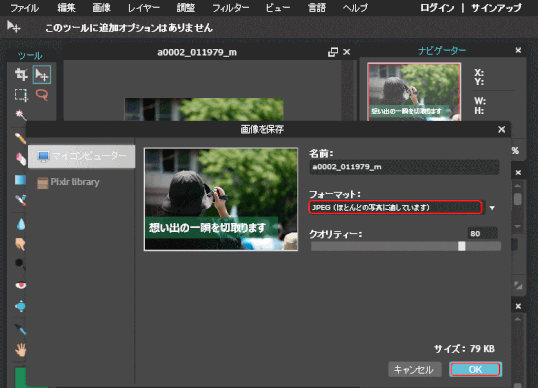Click the move tool icon in options bar
The height and width of the screenshot is (388, 538).
click(x=14, y=27)
